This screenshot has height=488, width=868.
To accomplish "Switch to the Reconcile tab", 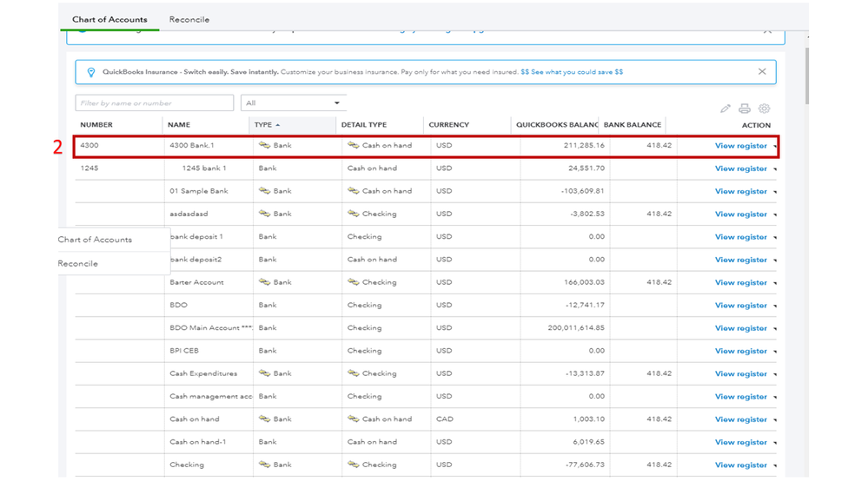I will (x=189, y=19).
